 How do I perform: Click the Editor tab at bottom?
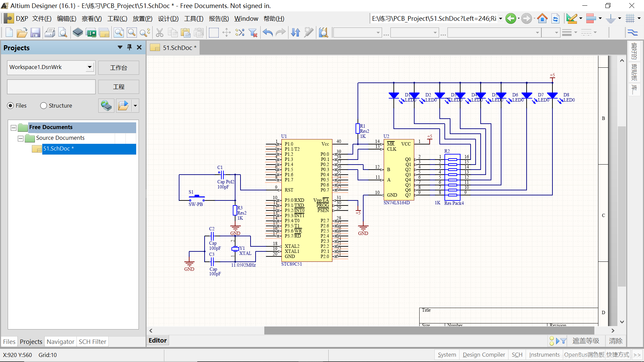[x=158, y=341]
